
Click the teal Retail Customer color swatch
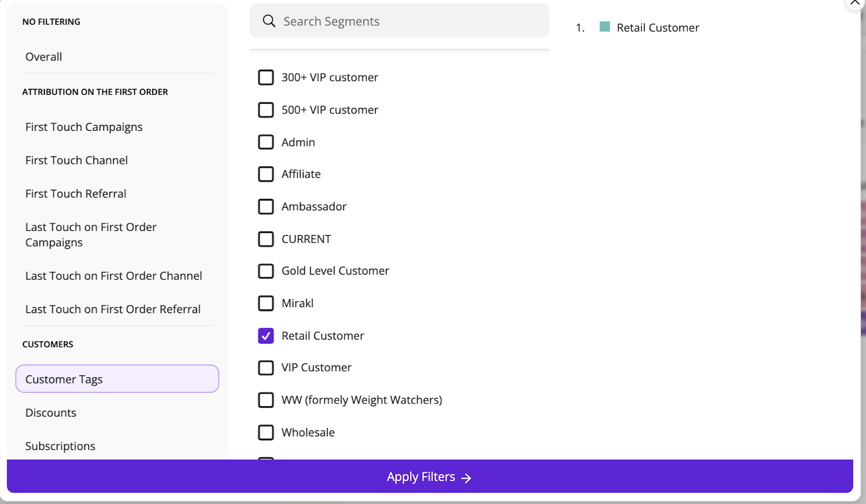[605, 27]
